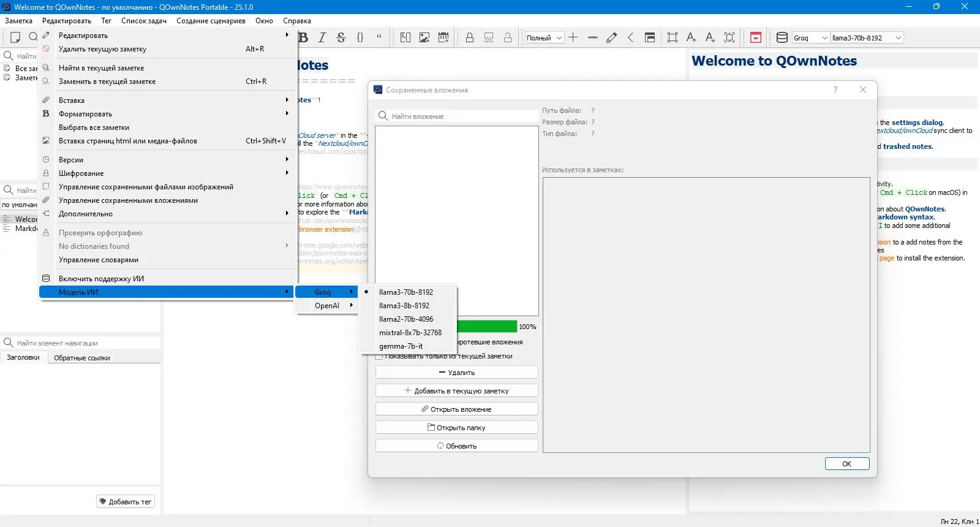The width and height of the screenshot is (980, 527).
Task: Choose 'Удалить текущую заметку' from the menu
Action: point(167,48)
